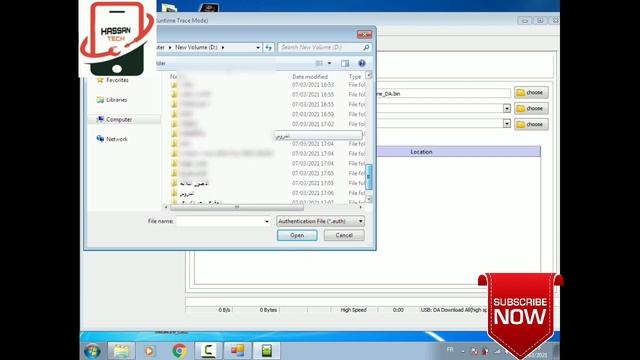Click in the File name text box

220,221
